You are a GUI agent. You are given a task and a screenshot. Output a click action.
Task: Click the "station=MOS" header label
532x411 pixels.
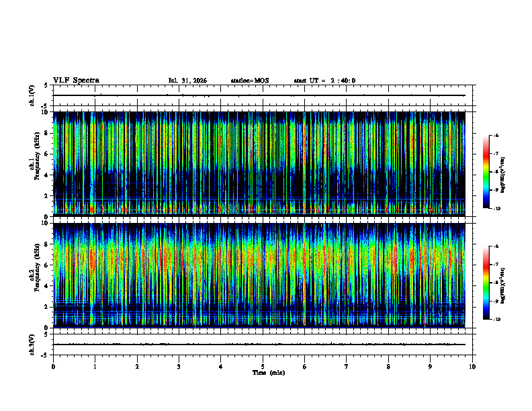pos(250,81)
